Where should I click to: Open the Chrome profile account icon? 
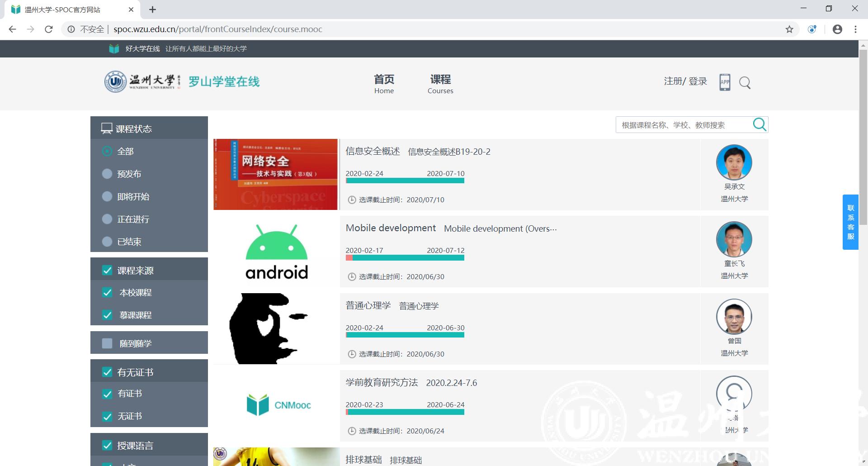tap(837, 29)
